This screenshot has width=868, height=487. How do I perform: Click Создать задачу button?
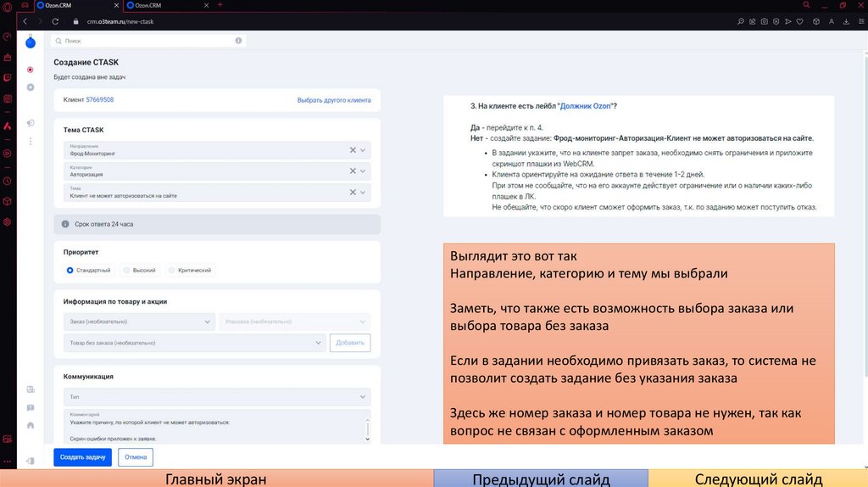click(x=82, y=457)
